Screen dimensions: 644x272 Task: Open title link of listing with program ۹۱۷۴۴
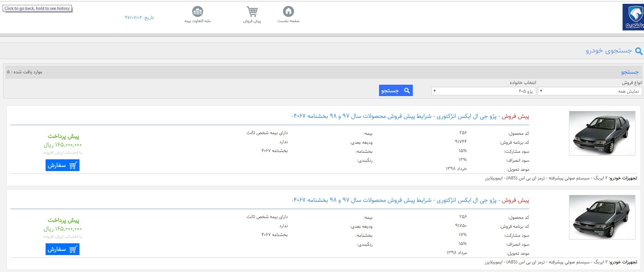tap(410, 116)
